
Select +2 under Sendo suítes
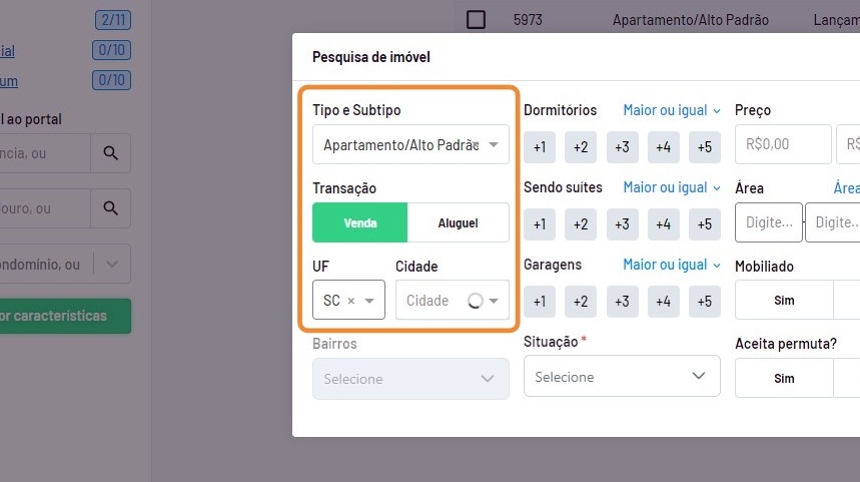(581, 224)
